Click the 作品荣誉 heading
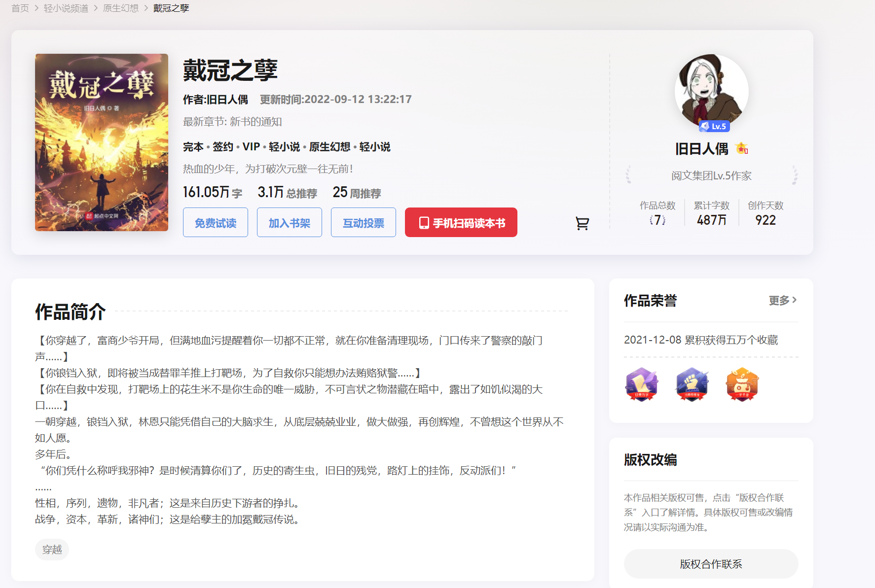875x588 pixels. click(651, 301)
